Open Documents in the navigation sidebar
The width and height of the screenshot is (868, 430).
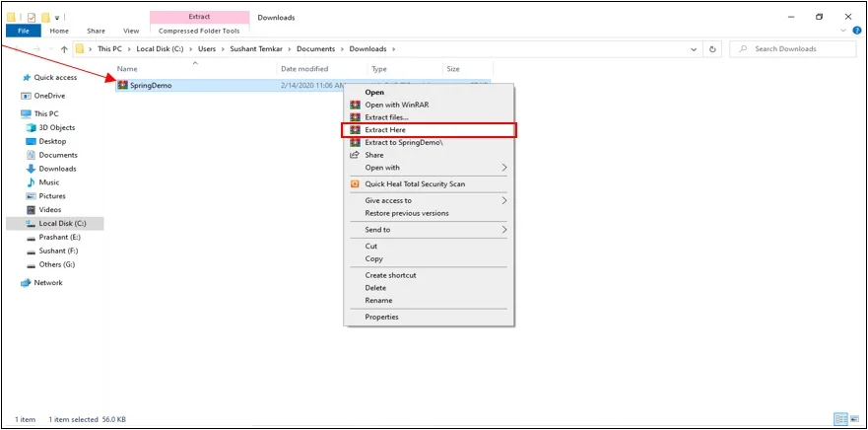pos(52,155)
